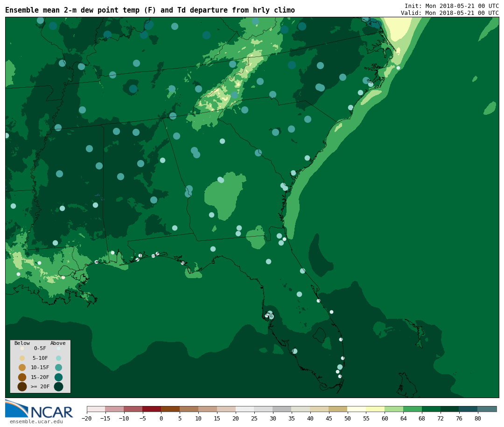
Task: Click the '50' colorbar tick label
Action: coord(348,418)
